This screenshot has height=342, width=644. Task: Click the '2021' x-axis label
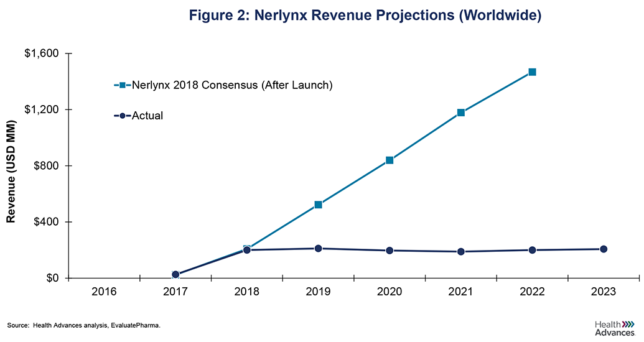(461, 292)
